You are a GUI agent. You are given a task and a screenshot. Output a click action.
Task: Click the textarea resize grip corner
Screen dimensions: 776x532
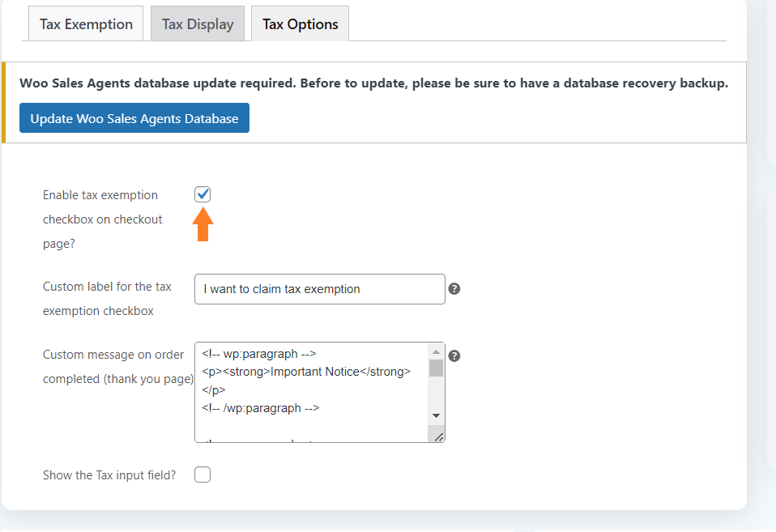tap(438, 436)
